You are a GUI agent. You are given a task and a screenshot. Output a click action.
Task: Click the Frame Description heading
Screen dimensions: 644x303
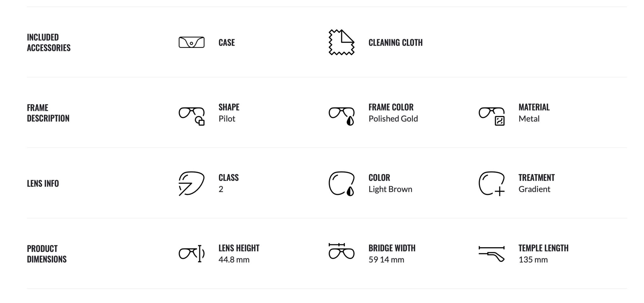[x=48, y=113]
